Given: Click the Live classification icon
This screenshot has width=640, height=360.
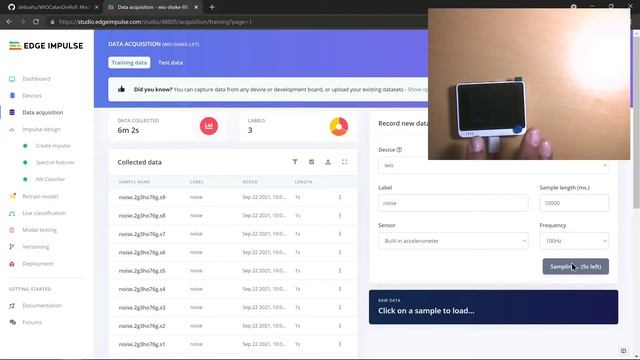Looking at the screenshot, I should pyautogui.click(x=12, y=213).
